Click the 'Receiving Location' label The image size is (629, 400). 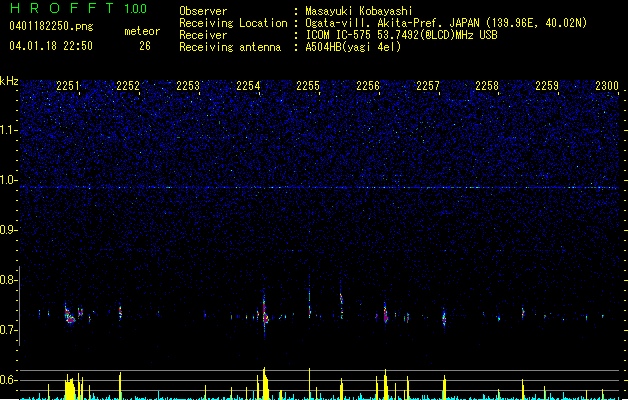point(233,23)
